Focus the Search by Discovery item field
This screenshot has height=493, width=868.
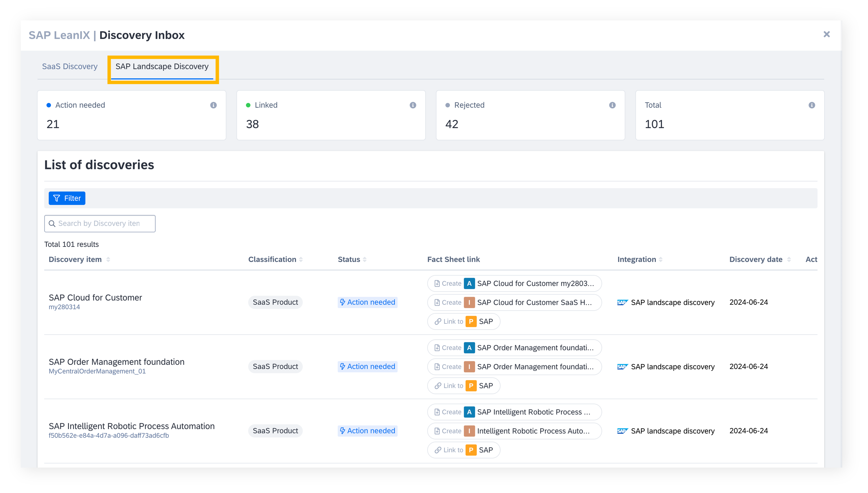click(x=100, y=223)
